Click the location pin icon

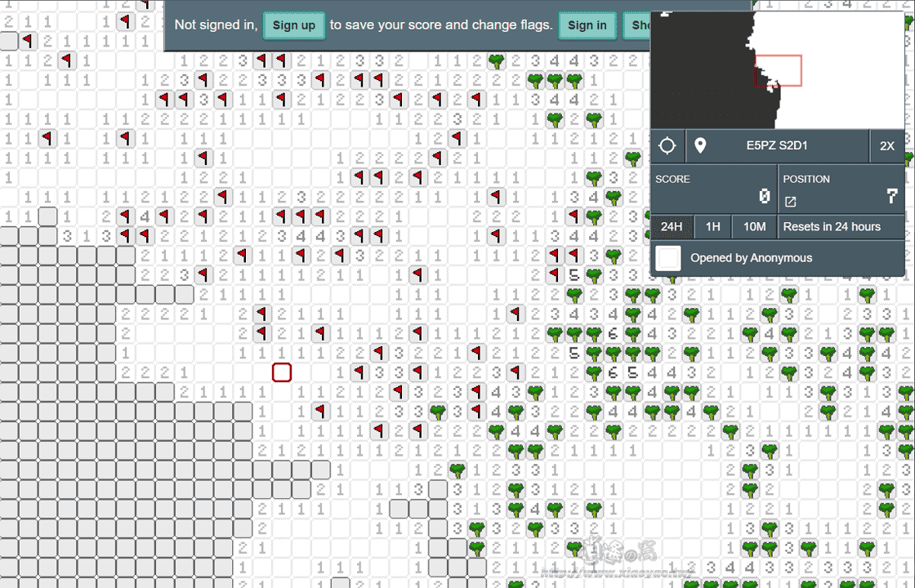700,146
